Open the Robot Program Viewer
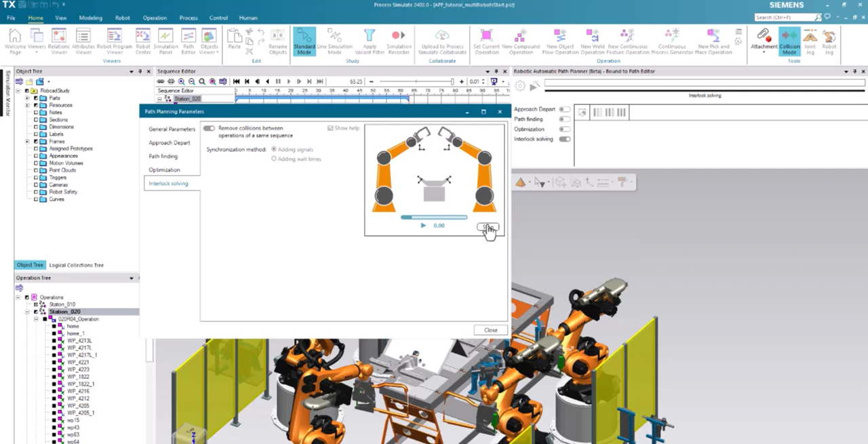This screenshot has height=444, width=868. coord(115,42)
